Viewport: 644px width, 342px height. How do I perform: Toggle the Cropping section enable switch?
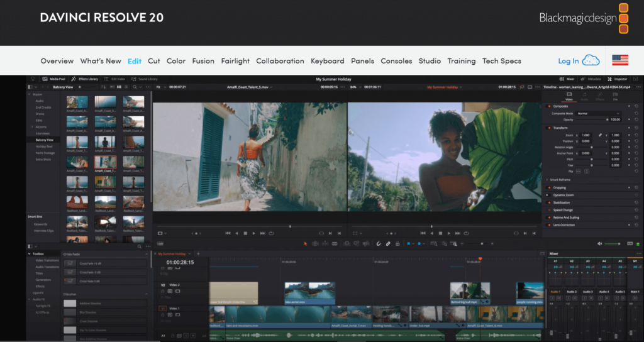[548, 187]
